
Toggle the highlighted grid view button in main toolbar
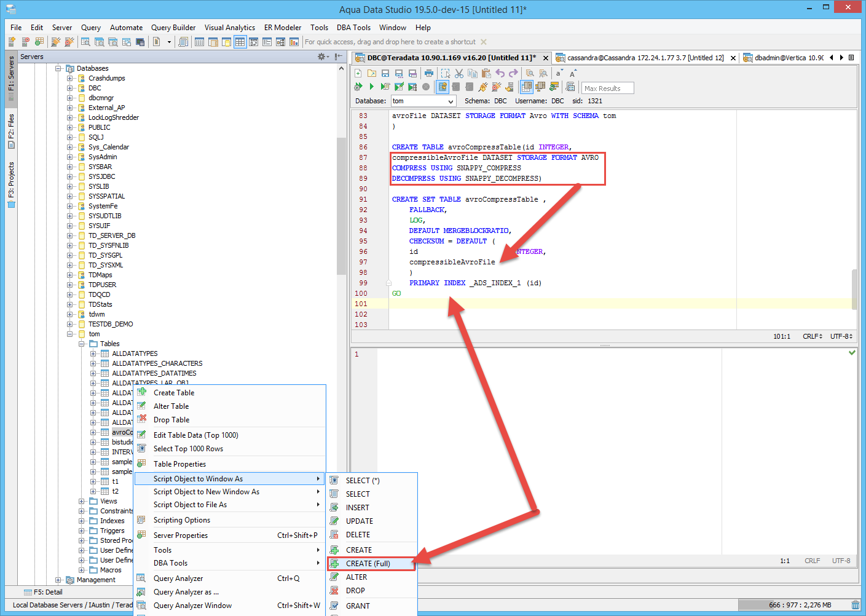pos(240,42)
